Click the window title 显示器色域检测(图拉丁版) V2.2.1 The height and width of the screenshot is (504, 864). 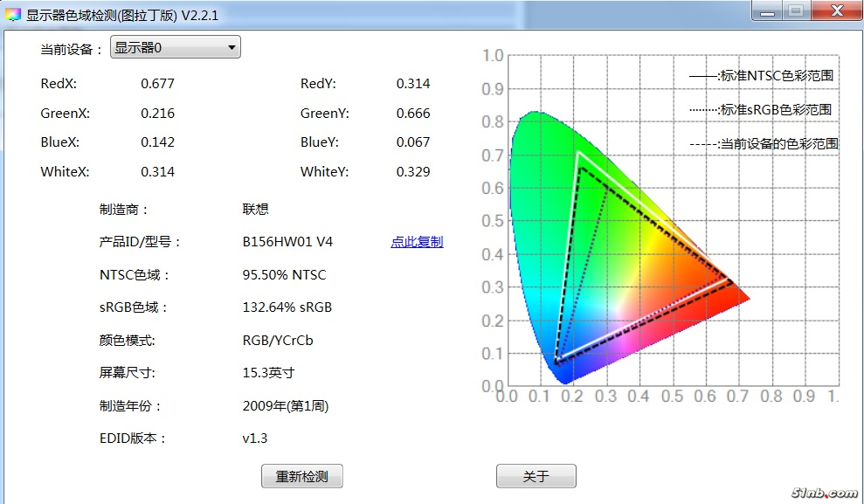122,16
